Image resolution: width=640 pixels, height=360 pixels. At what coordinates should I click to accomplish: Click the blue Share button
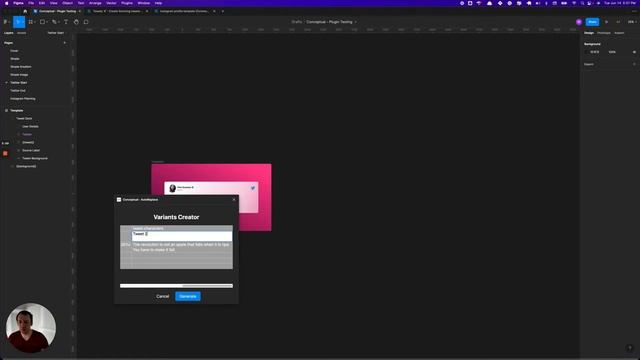click(592, 22)
